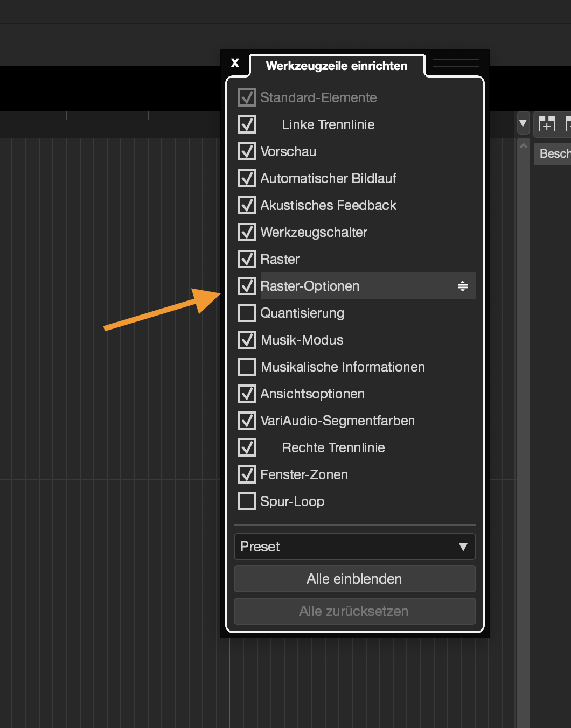The image size is (571, 728).
Task: Disable the Musik-Modus checkbox
Action: (x=247, y=340)
